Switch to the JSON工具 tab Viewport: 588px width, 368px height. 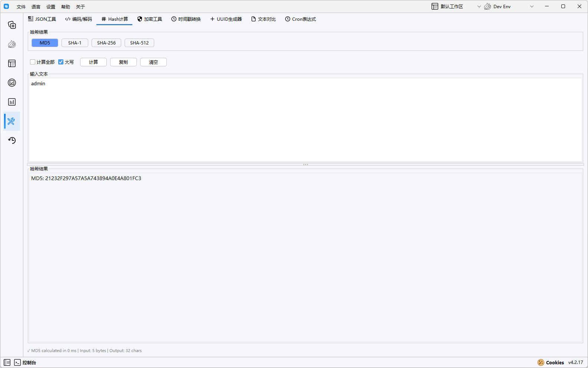(x=42, y=19)
